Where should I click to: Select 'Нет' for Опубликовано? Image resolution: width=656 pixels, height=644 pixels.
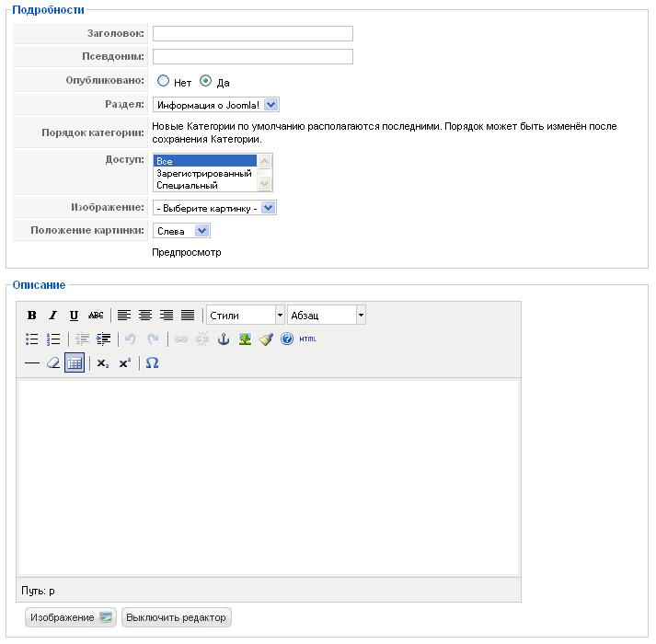[163, 81]
